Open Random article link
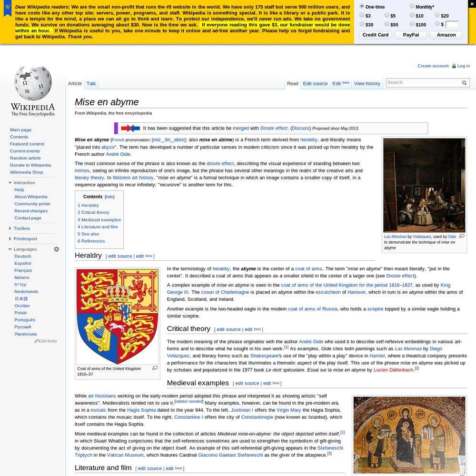This screenshot has height=476, width=476. pyautogui.click(x=25, y=158)
